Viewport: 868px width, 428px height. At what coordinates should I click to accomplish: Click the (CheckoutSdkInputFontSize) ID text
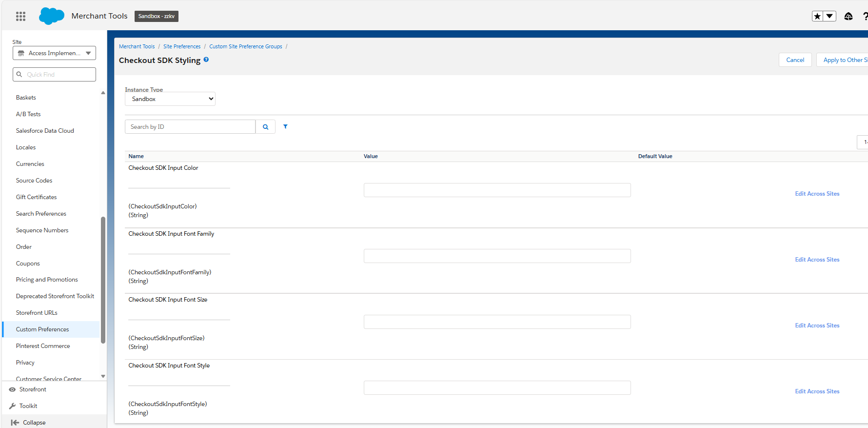[x=166, y=338]
